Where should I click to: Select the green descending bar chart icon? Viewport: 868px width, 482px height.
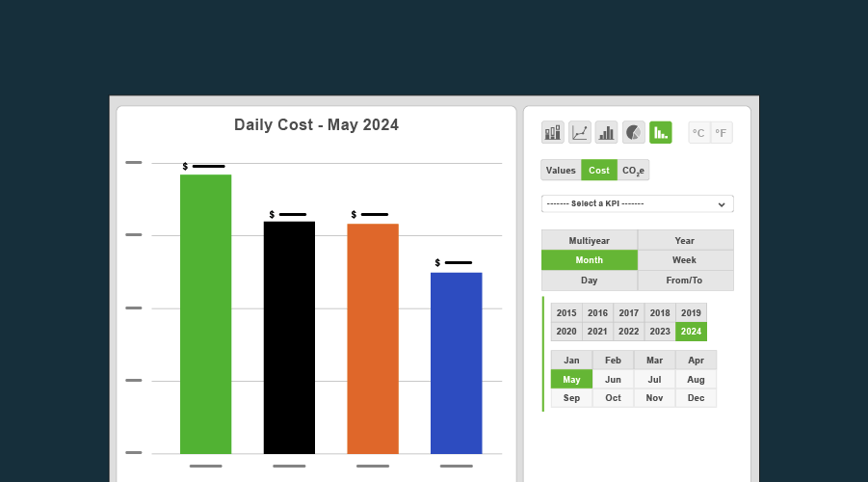[661, 132]
